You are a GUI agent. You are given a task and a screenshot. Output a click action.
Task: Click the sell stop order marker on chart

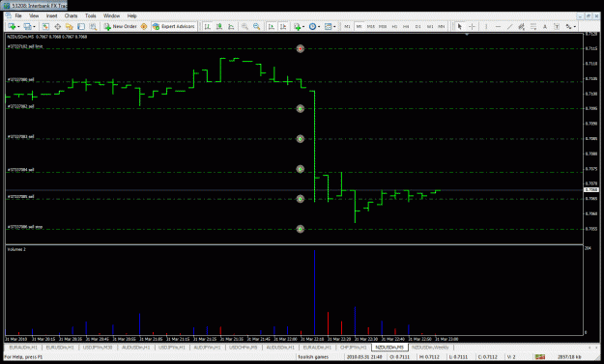point(301,229)
